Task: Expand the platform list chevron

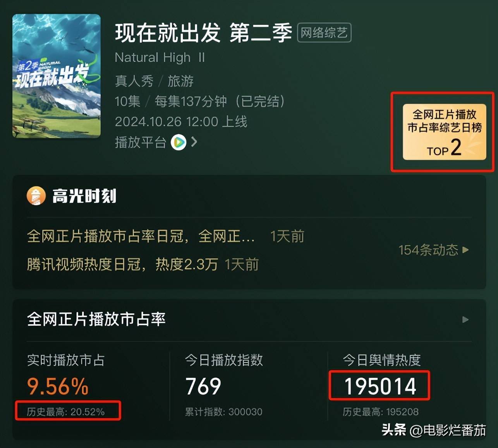Action: click(194, 142)
